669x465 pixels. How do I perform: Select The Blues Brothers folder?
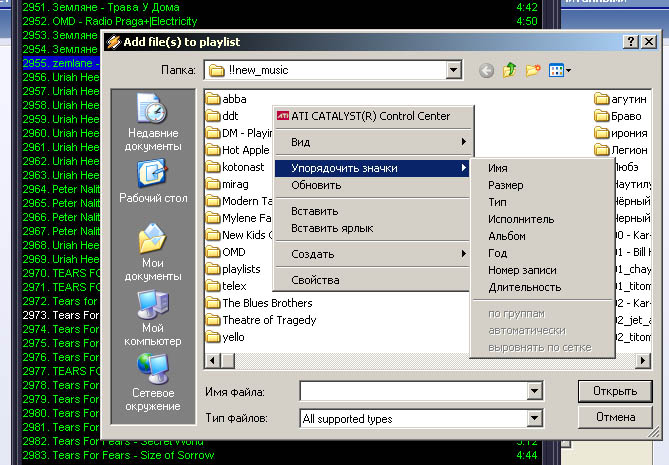[x=259, y=303]
